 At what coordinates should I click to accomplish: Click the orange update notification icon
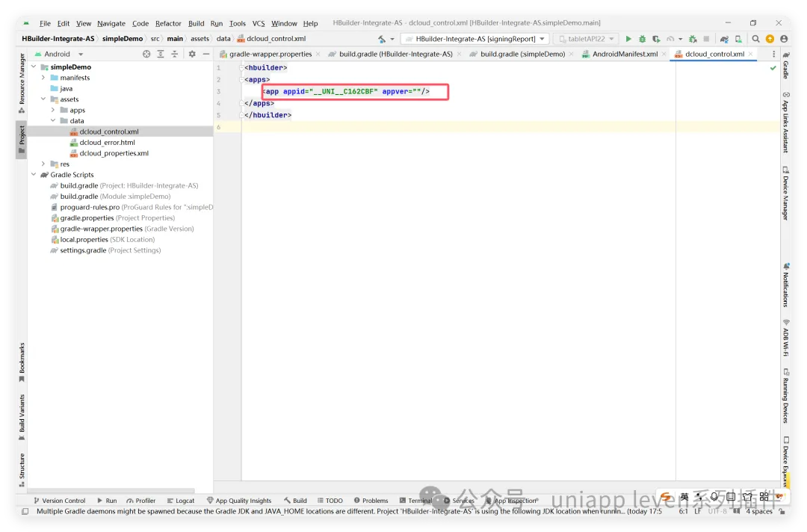tap(770, 39)
